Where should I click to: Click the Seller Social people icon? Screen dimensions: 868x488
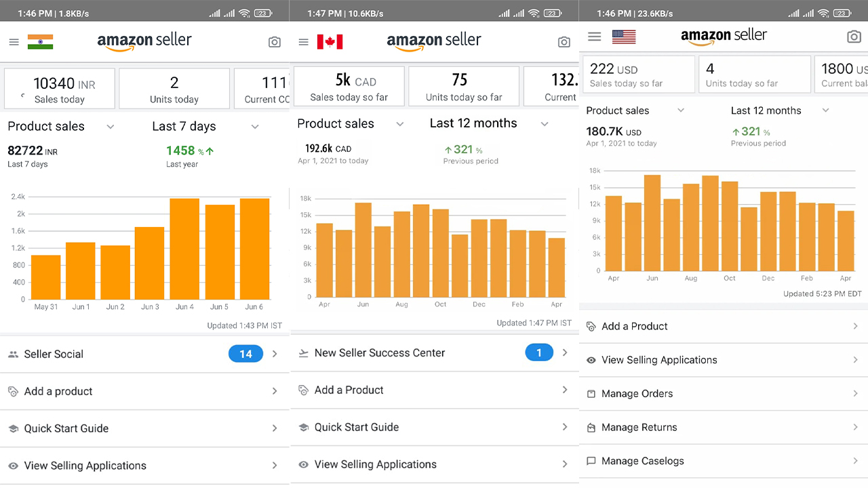point(13,354)
